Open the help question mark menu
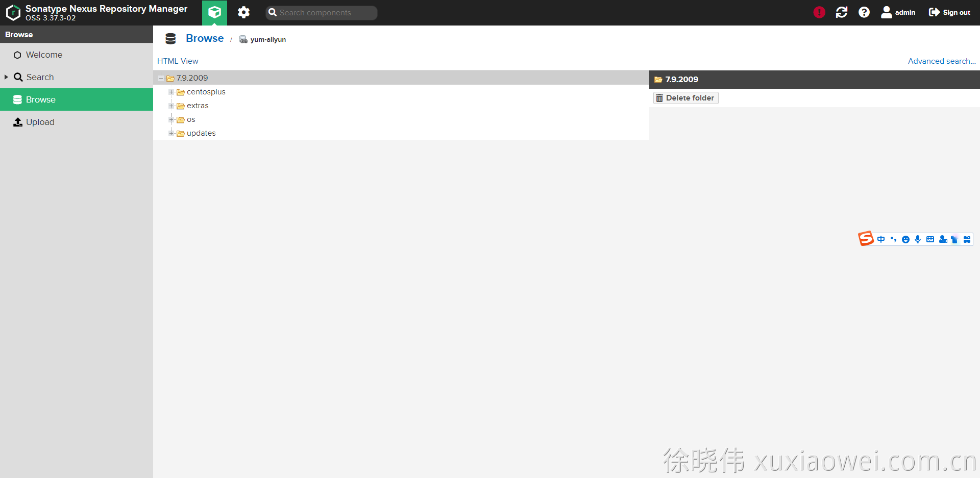The width and height of the screenshot is (980, 478). click(864, 12)
